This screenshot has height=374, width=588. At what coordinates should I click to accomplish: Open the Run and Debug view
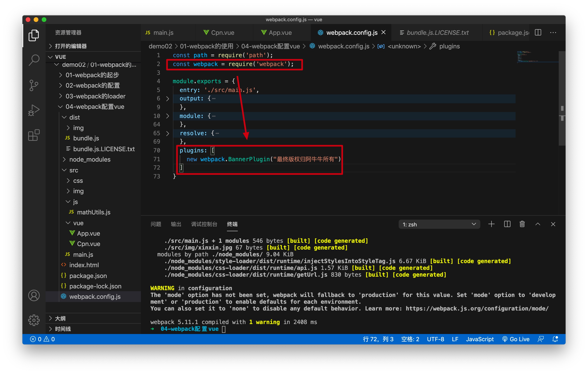tap(34, 110)
